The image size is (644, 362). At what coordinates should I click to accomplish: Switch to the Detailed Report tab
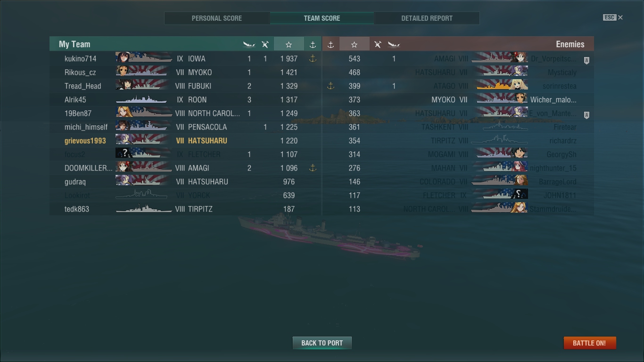coord(427,18)
